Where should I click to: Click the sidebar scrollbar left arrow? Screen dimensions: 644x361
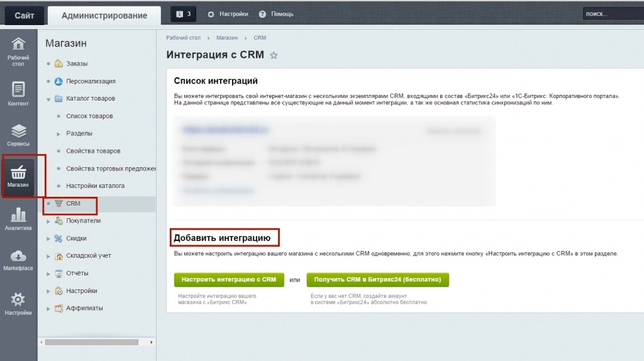pos(42,342)
